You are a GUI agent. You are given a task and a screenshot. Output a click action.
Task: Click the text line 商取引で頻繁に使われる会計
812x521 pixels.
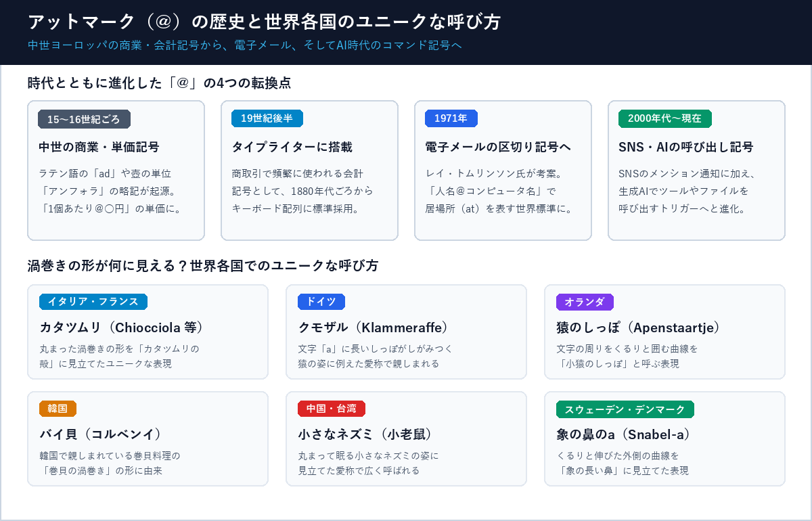tap(298, 173)
